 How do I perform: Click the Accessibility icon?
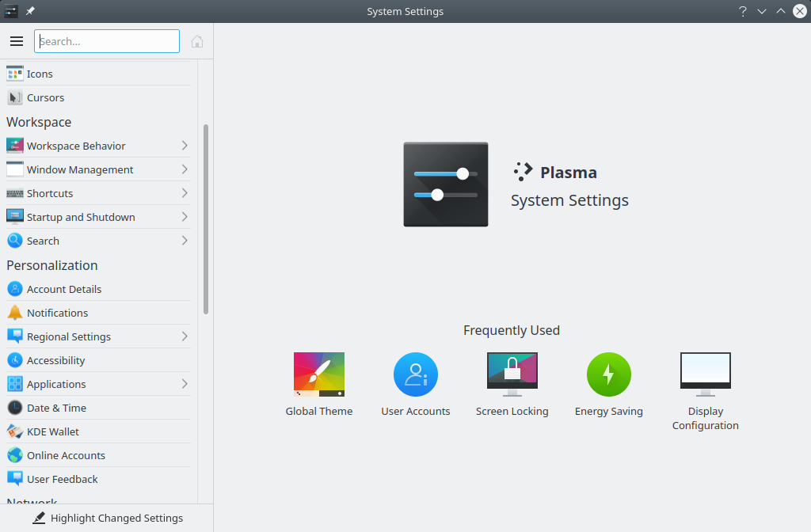(15, 360)
